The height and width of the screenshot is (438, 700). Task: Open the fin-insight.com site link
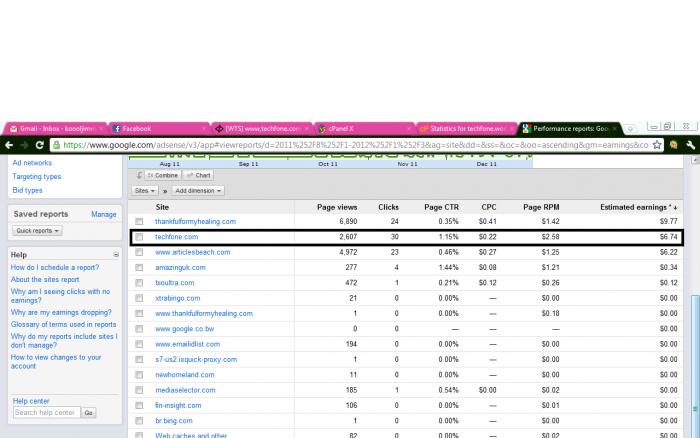click(178, 405)
